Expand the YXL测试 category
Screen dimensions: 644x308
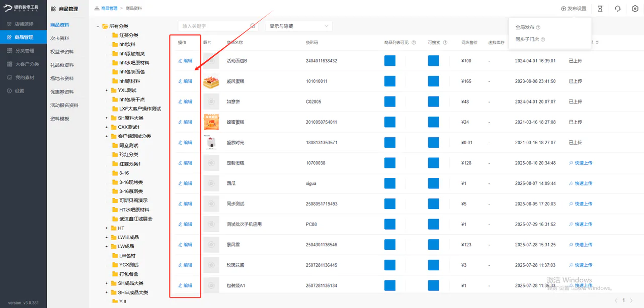click(107, 90)
